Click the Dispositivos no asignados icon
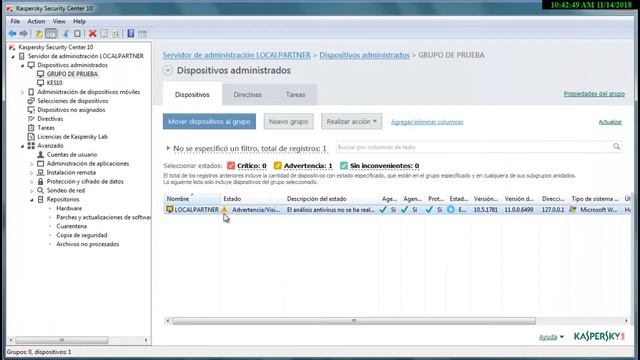This screenshot has width=640, height=360. click(31, 110)
